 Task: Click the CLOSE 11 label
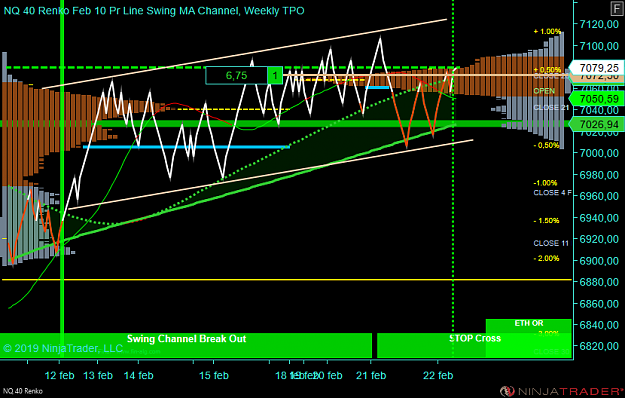pos(551,243)
